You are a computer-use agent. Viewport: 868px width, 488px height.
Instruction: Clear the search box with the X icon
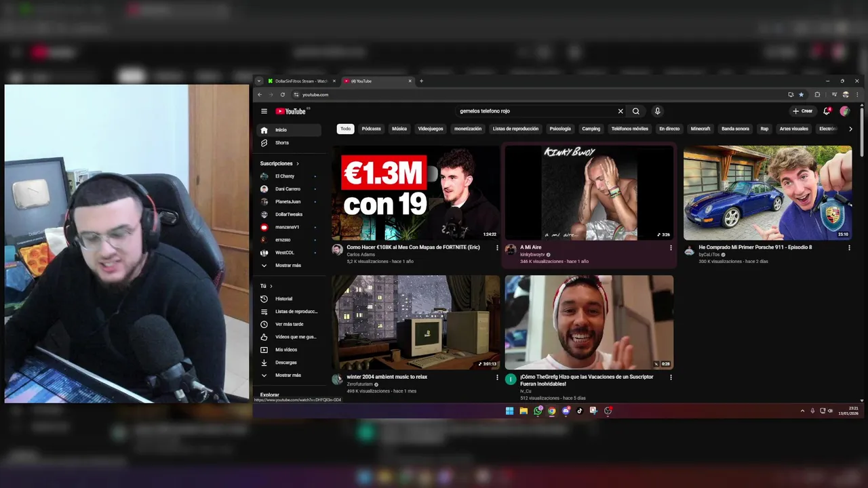point(620,111)
